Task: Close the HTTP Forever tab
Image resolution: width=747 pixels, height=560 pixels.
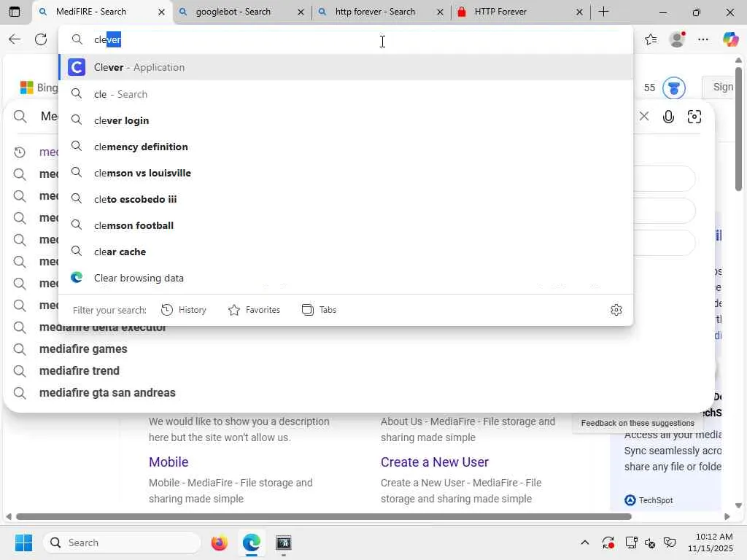Action: coord(579,12)
